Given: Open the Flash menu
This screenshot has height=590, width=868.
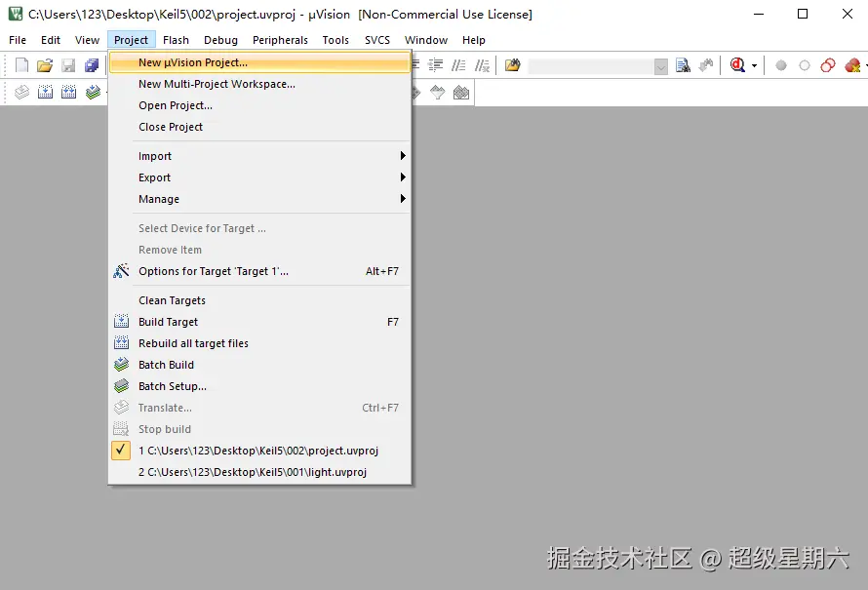Looking at the screenshot, I should [176, 40].
